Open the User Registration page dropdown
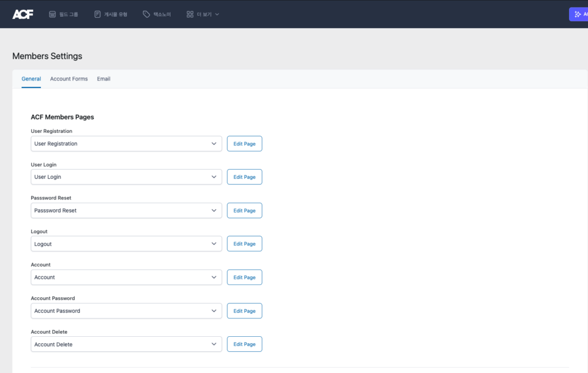This screenshot has width=588, height=373. [x=126, y=144]
